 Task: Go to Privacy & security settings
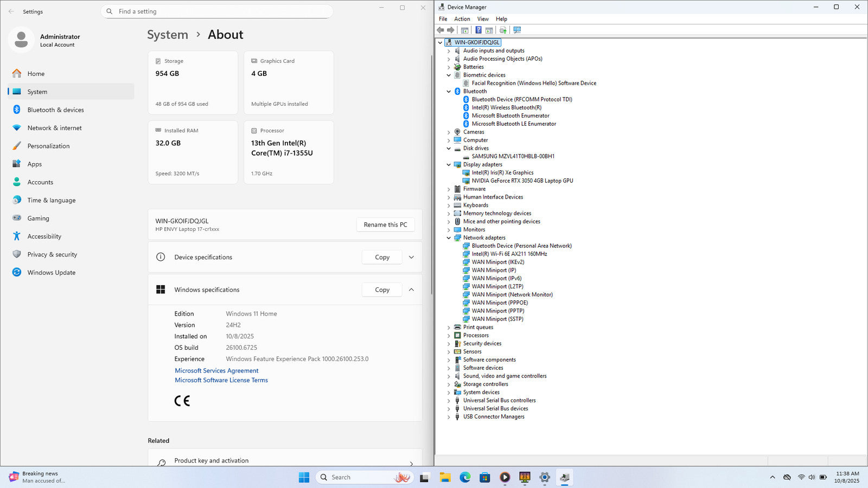point(52,255)
